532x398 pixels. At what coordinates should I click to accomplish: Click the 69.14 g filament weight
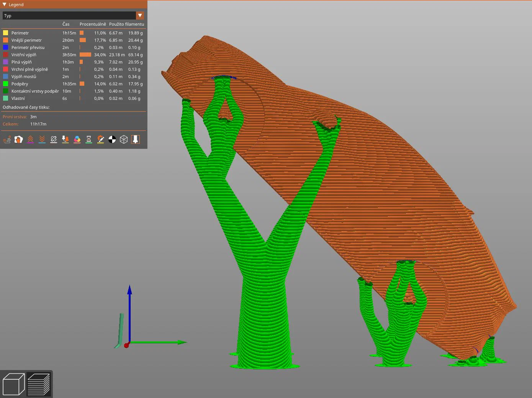pyautogui.click(x=135, y=55)
